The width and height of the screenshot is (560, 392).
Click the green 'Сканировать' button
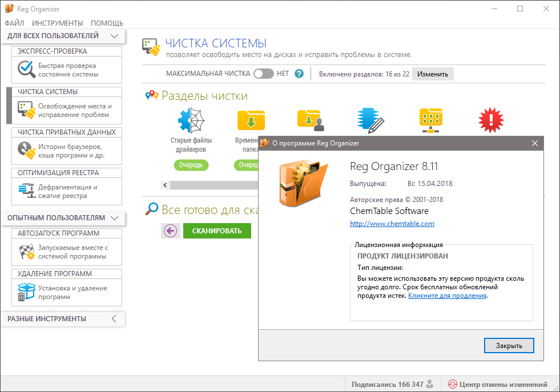(217, 231)
